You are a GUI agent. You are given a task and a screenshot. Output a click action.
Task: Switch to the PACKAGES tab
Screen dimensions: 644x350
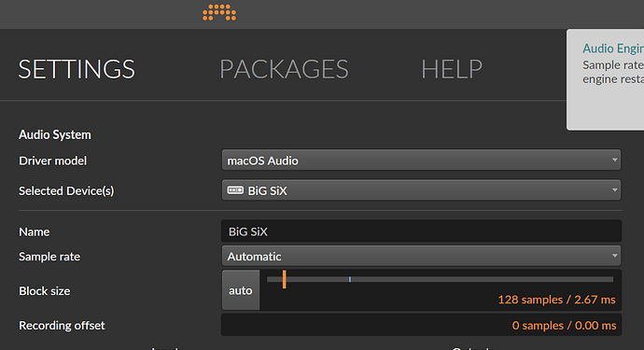[x=285, y=69]
